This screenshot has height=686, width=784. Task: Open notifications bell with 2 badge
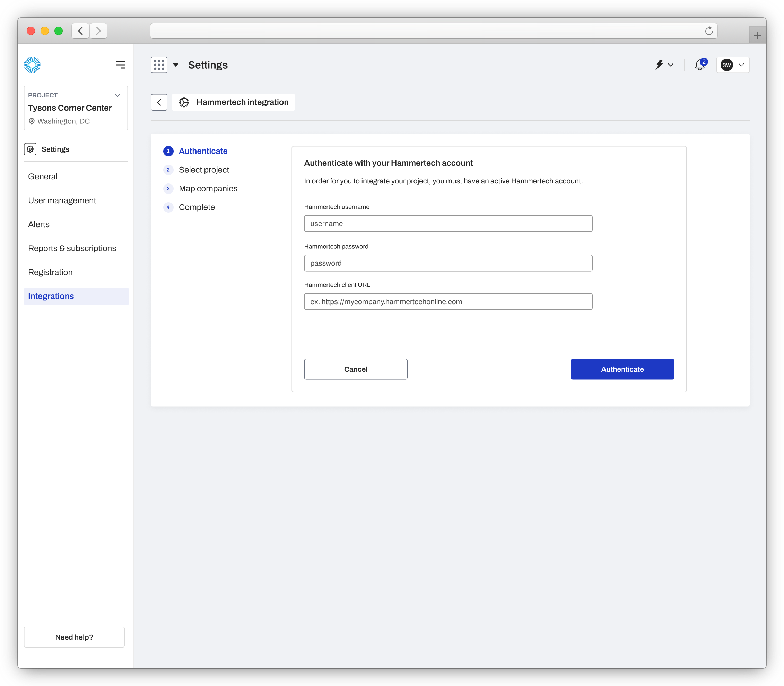point(700,65)
